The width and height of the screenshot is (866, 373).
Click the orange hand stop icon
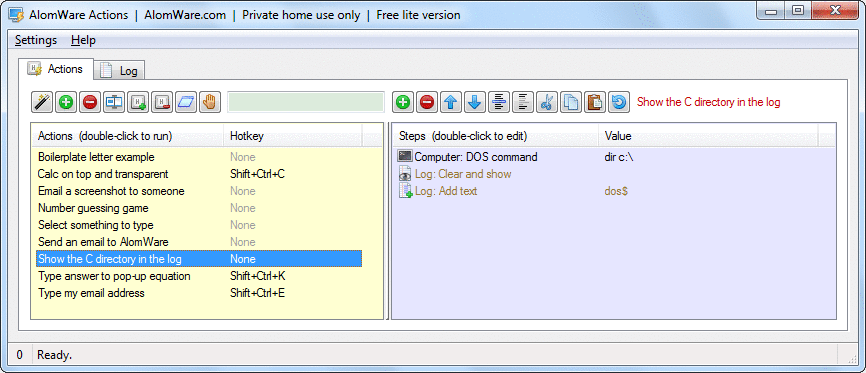[210, 102]
